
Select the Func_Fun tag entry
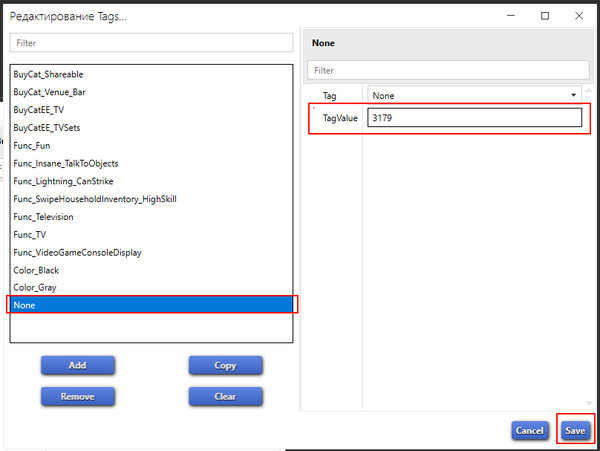coord(30,146)
